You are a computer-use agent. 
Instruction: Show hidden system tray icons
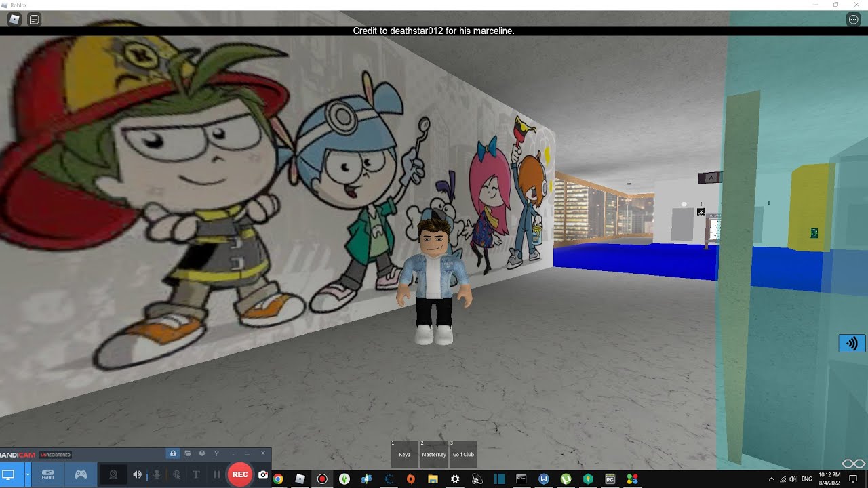[x=771, y=479]
